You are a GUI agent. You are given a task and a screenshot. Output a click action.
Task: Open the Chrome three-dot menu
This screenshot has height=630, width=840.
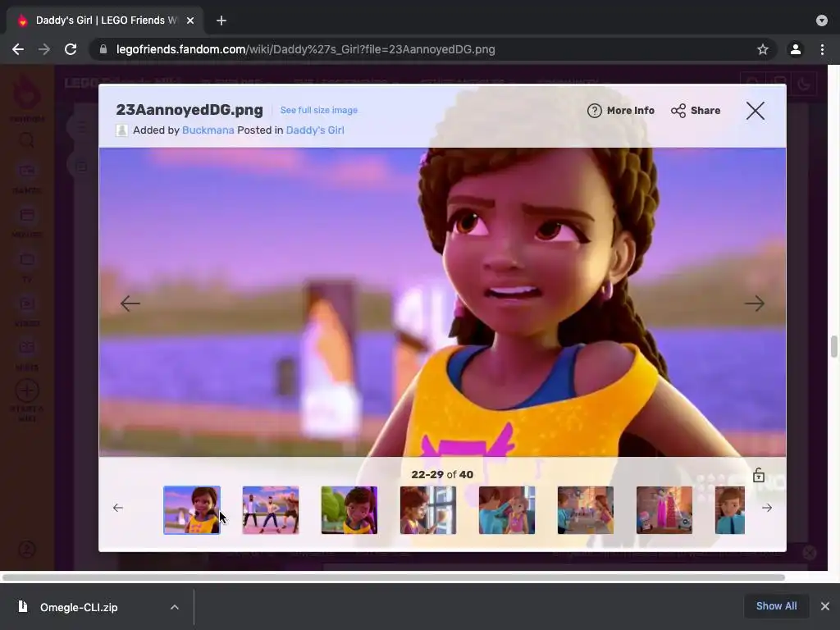[822, 49]
